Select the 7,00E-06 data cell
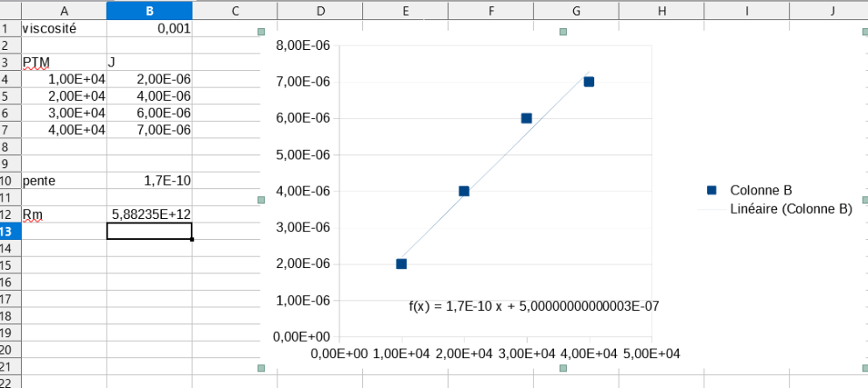The width and height of the screenshot is (868, 388). (x=150, y=130)
